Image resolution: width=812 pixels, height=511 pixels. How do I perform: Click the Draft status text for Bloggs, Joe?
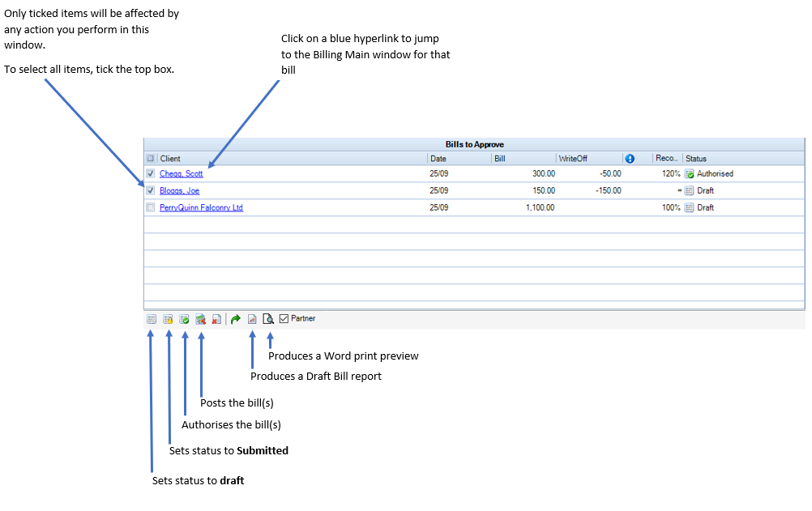point(705,190)
